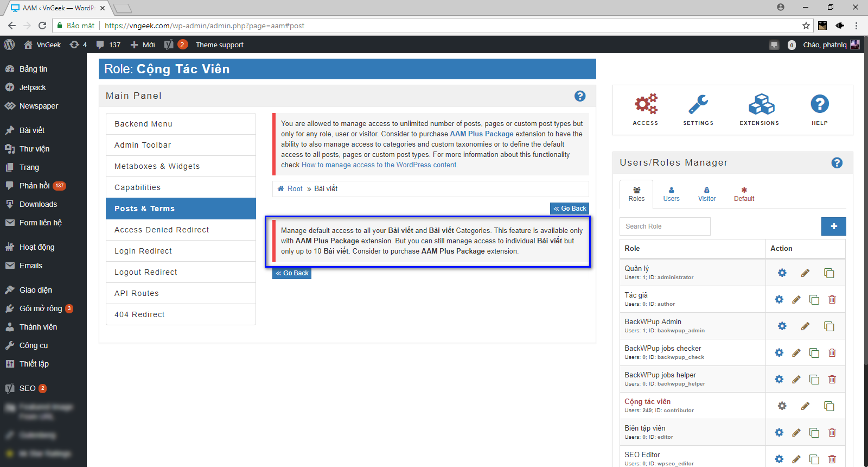Click the WordPress logo in admin bar
The image size is (868, 467).
(9, 45)
